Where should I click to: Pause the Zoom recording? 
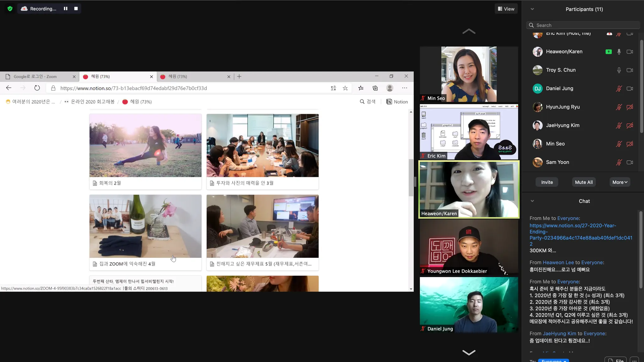65,8
